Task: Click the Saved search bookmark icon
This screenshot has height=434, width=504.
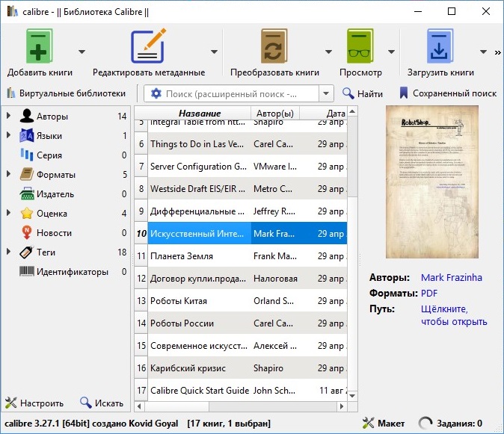Action: point(403,93)
